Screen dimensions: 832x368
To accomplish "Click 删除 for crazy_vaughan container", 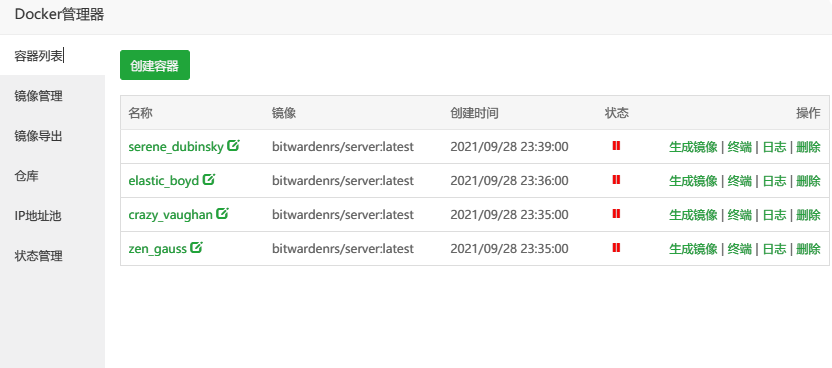I will [809, 215].
